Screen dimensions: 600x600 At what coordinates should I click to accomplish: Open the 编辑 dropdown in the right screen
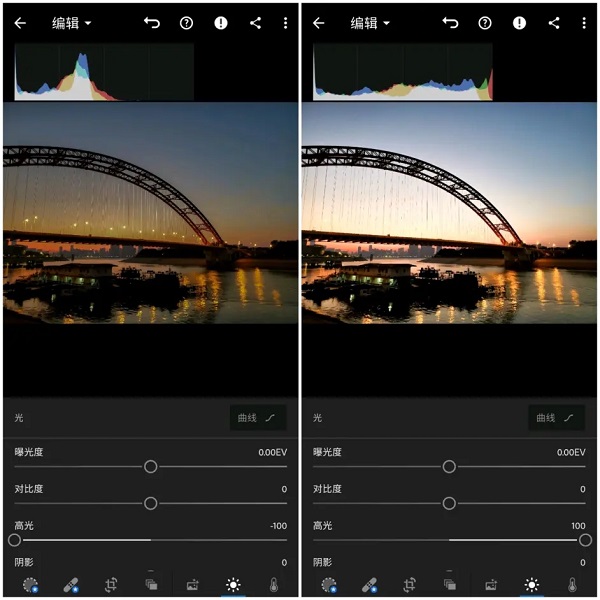click(371, 23)
